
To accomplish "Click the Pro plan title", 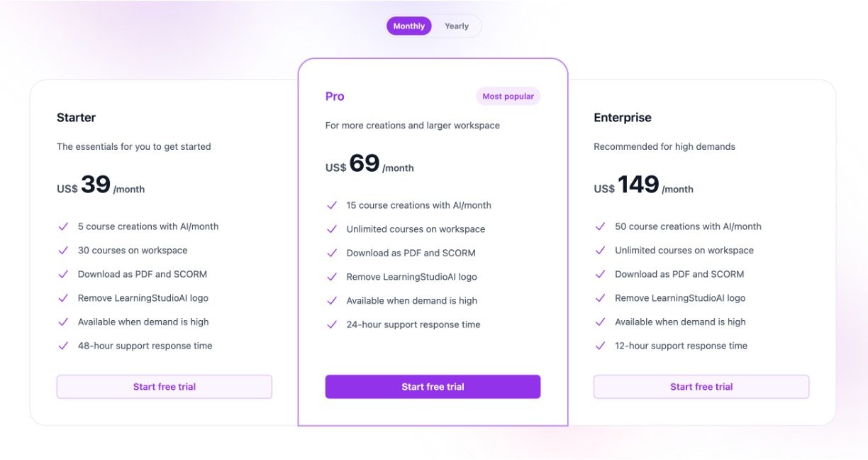I will pyautogui.click(x=335, y=97).
